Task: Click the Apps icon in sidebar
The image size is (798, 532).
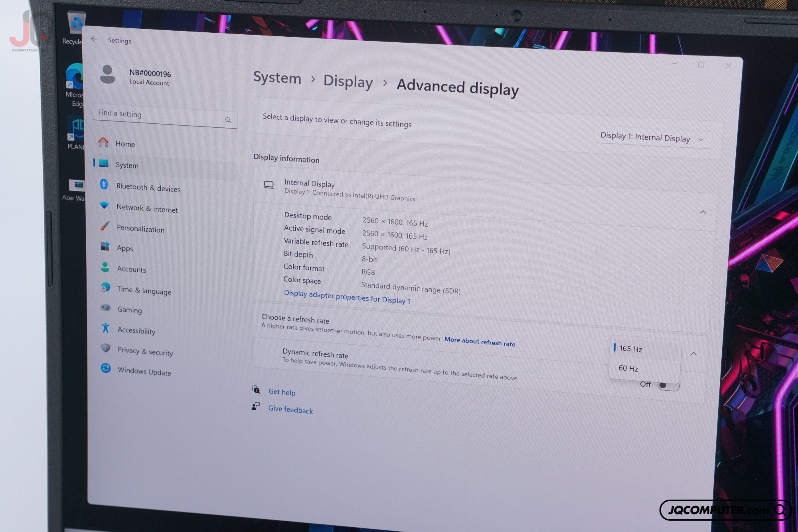Action: [105, 246]
